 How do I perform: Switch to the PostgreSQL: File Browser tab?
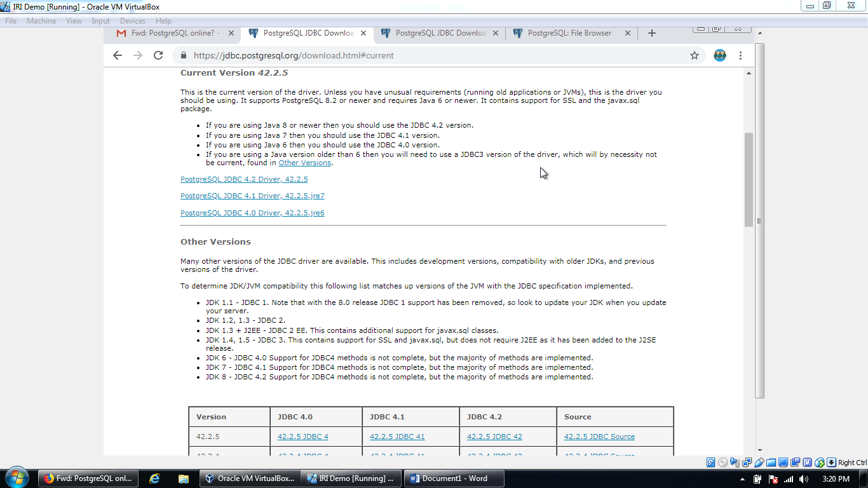click(571, 33)
